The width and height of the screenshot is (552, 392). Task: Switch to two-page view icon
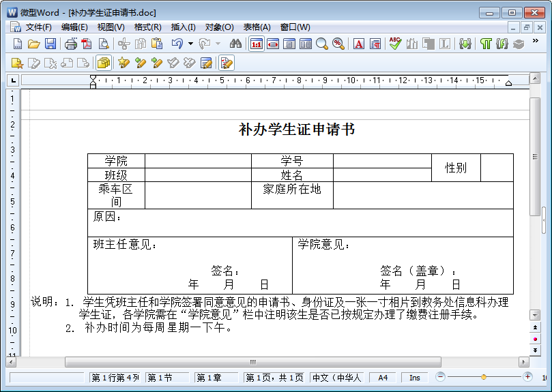305,44
